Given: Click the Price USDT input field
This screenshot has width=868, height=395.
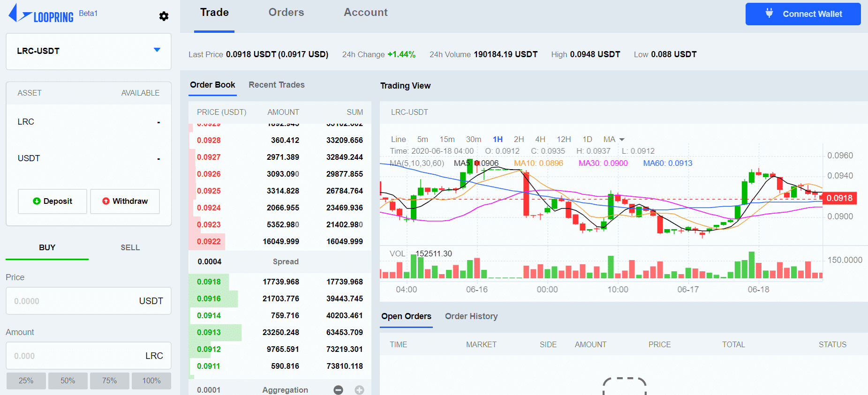Looking at the screenshot, I should [x=89, y=301].
